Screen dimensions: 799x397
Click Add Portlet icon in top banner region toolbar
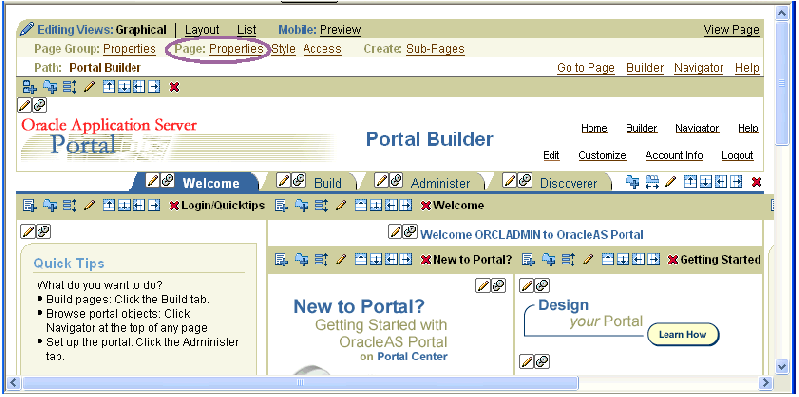(50, 87)
